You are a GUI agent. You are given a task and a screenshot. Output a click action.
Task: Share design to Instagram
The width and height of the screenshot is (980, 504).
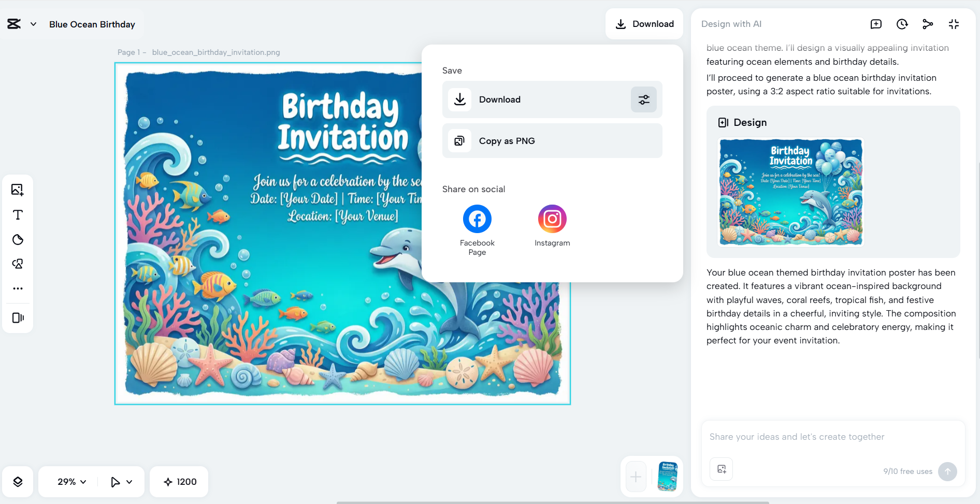point(552,219)
